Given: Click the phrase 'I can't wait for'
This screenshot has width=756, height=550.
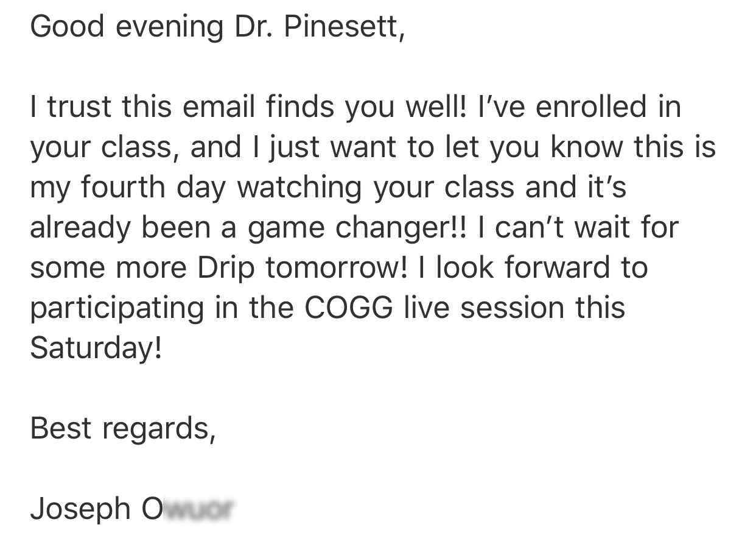Looking at the screenshot, I should [579, 227].
